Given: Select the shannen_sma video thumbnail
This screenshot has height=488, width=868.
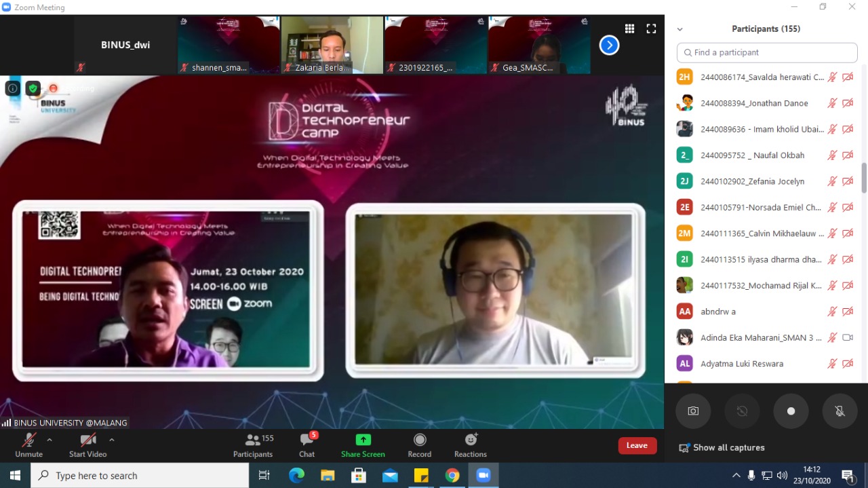Looking at the screenshot, I should tap(229, 45).
